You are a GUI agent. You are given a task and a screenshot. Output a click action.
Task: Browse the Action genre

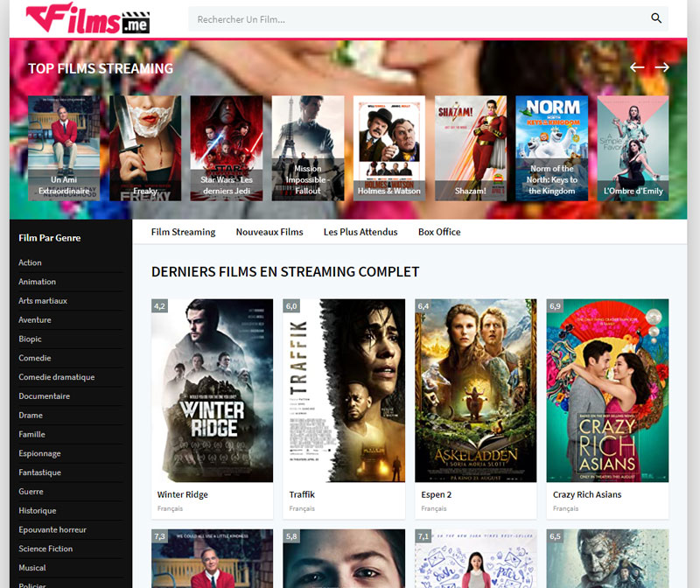[30, 262]
